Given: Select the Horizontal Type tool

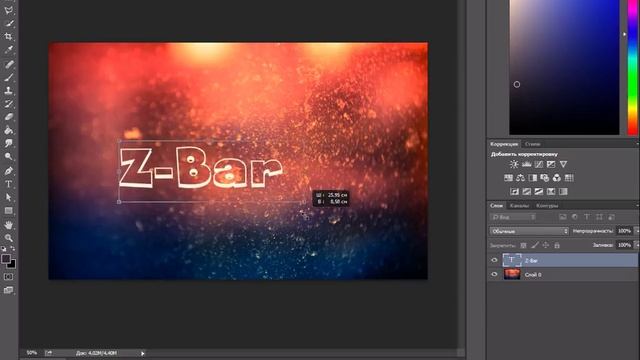Looking at the screenshot, I should click(x=8, y=184).
